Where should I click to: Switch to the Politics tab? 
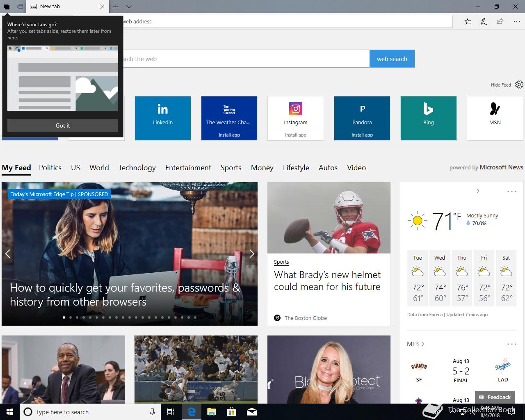tap(50, 168)
